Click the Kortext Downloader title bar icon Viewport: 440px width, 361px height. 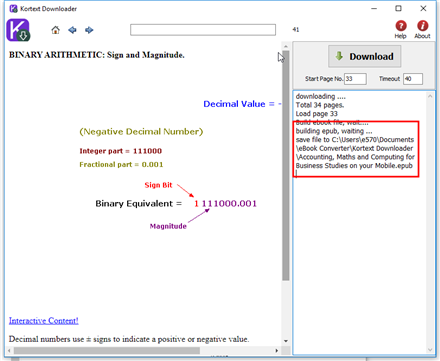(x=13, y=8)
